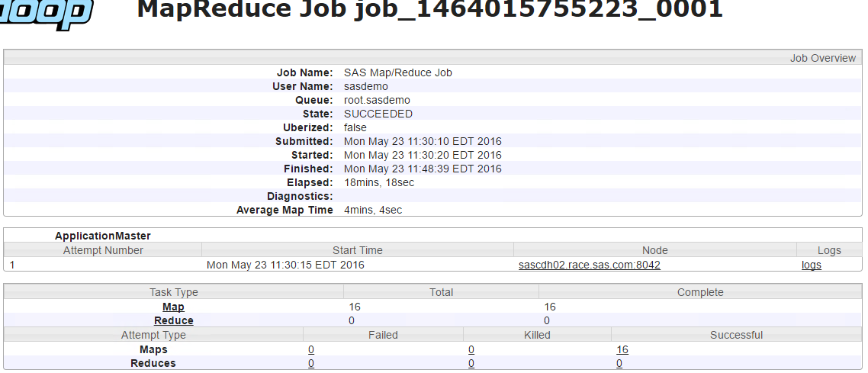Open the Reduce task type link

(173, 320)
